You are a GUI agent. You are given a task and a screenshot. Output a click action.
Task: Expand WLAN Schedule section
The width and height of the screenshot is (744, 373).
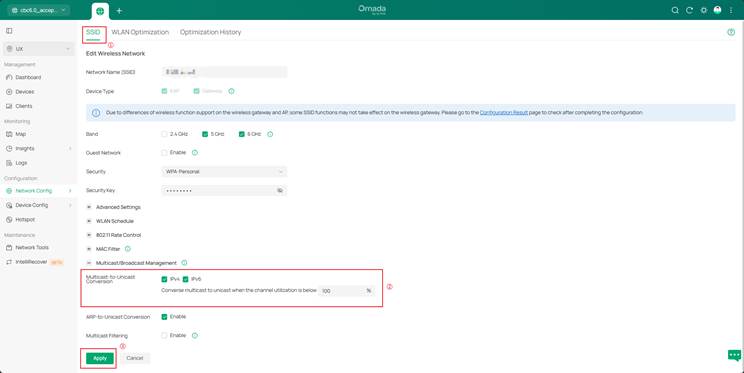[x=89, y=221]
